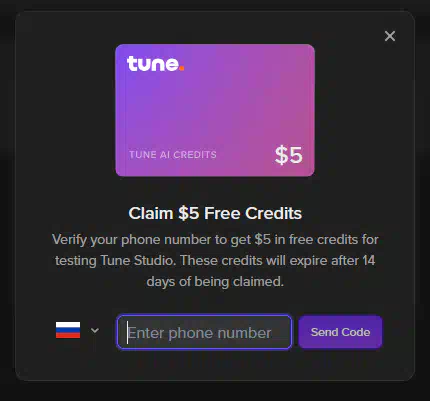Image resolution: width=430 pixels, height=401 pixels.
Task: Click "free credits for" in description
Action: tap(334, 240)
